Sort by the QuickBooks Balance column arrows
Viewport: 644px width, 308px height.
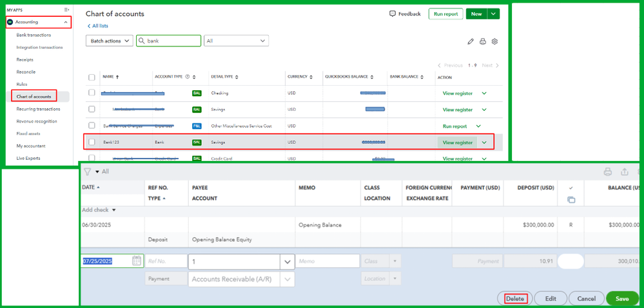point(372,77)
